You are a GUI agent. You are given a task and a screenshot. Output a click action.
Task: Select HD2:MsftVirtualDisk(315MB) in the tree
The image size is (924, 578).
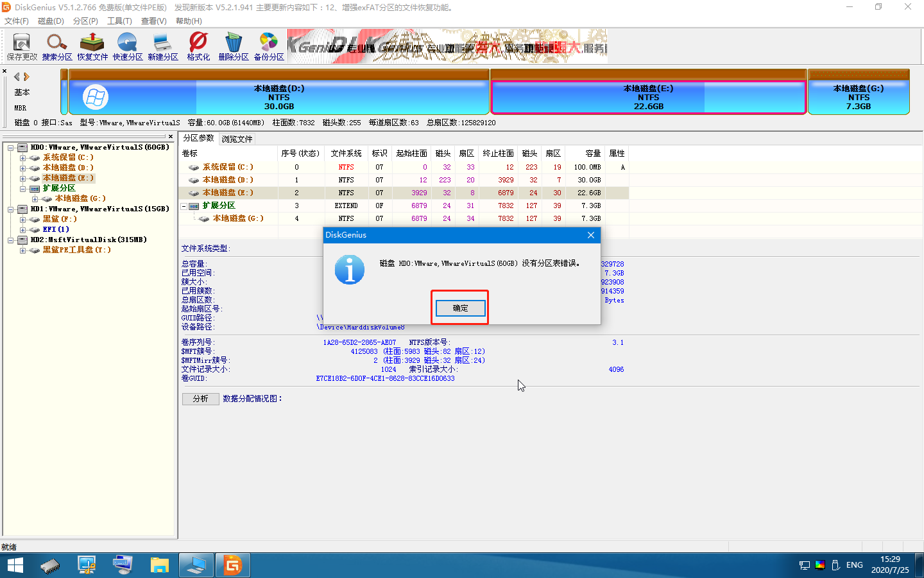click(x=89, y=240)
